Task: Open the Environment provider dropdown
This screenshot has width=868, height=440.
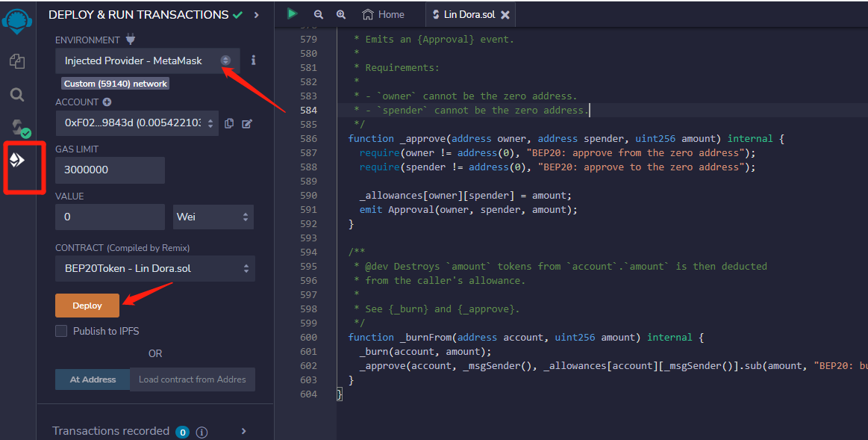Action: coord(147,61)
